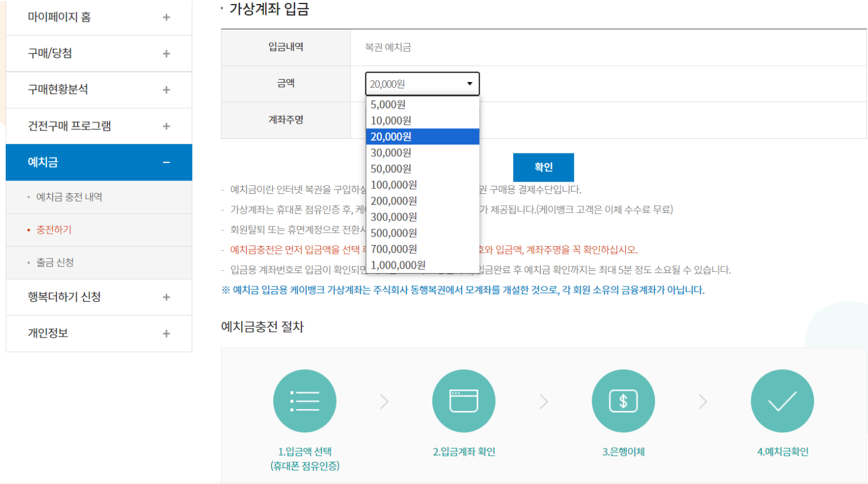Click the arrow between 은행이체 and 예치금확인
The width and height of the screenshot is (868, 484).
tap(703, 401)
